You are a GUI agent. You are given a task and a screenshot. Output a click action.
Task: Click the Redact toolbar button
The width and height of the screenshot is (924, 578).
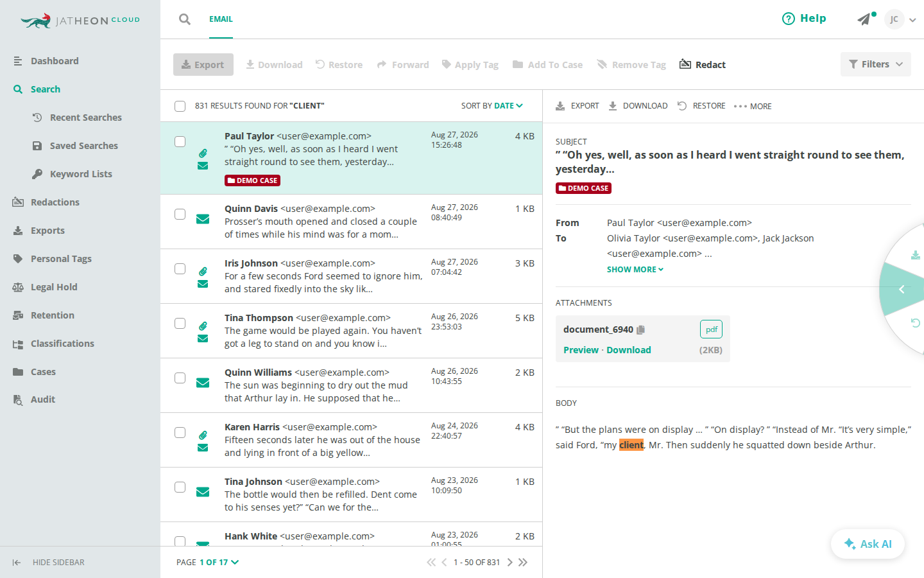point(703,64)
